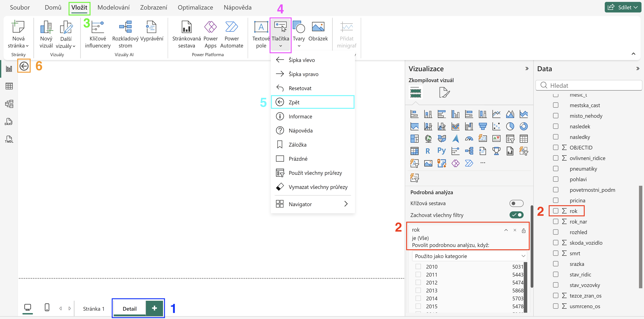The image size is (644, 319).
Task: Add a Stránkovaná sestava visual
Action: tap(187, 35)
